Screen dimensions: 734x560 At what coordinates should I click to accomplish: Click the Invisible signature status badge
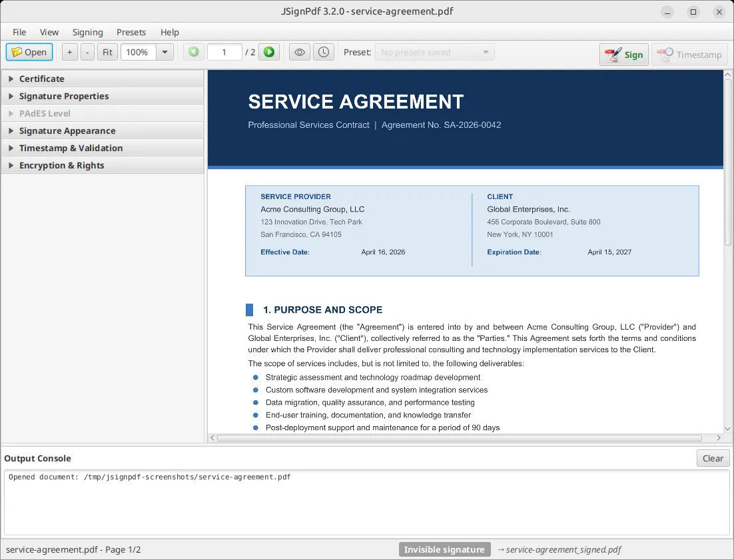coord(444,549)
